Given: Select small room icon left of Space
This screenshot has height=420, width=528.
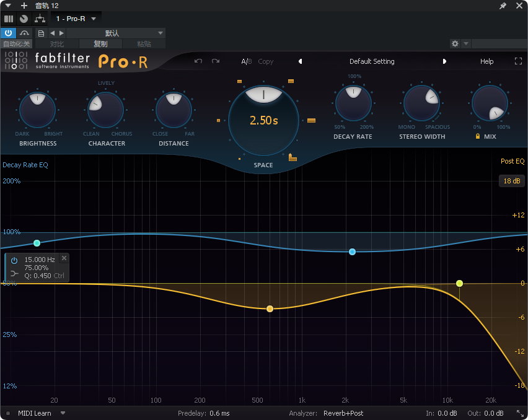Looking at the screenshot, I should 218,120.
